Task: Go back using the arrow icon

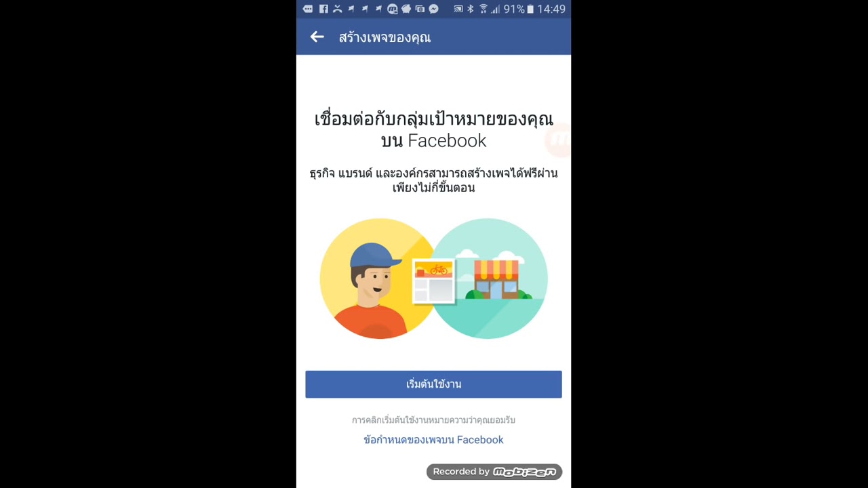Action: pyautogui.click(x=317, y=37)
